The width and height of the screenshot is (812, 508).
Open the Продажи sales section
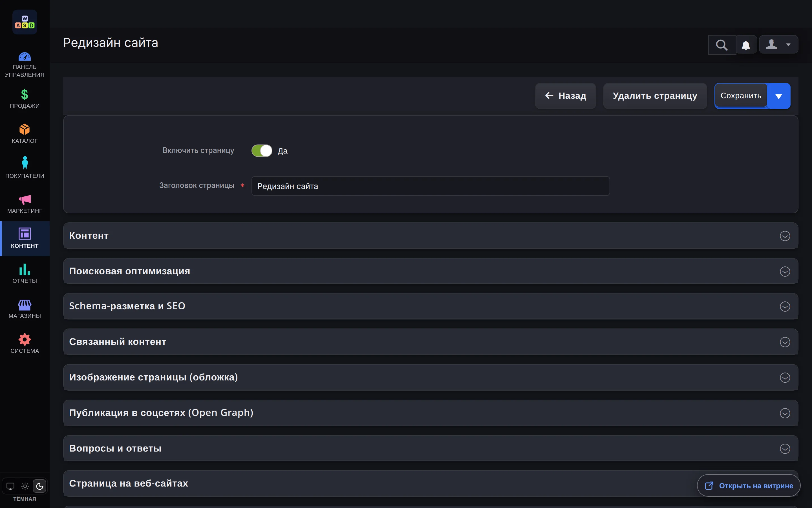tap(25, 99)
